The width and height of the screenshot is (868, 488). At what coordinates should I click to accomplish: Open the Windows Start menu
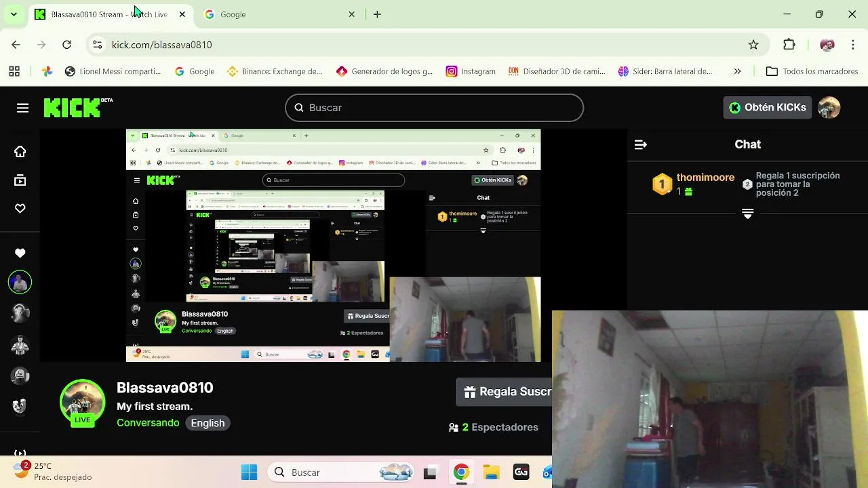coord(249,472)
